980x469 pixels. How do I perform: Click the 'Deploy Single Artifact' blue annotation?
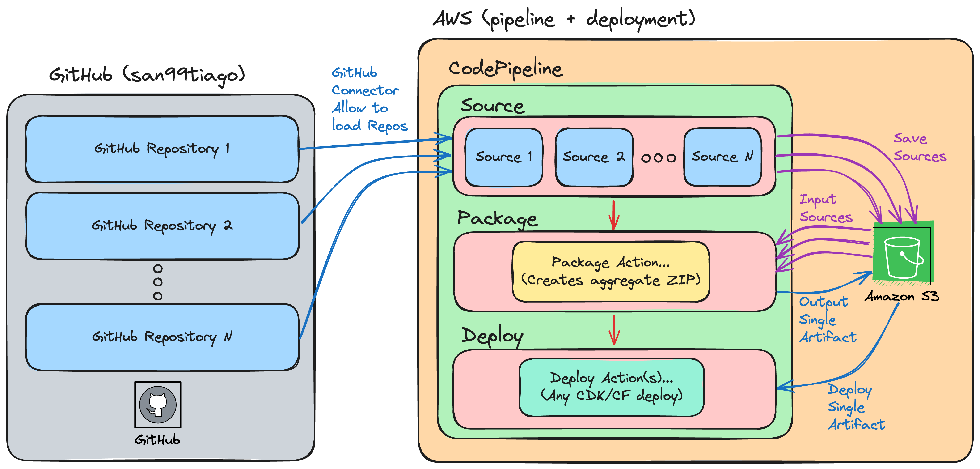856,407
